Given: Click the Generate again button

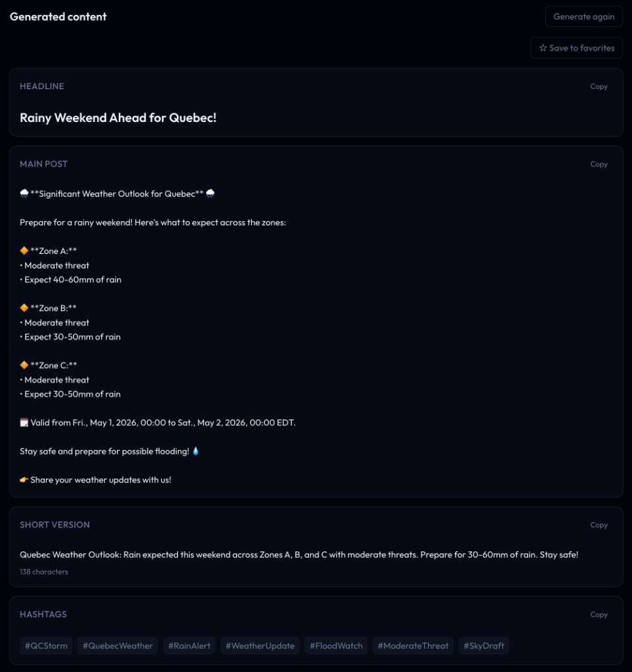Looking at the screenshot, I should point(583,16).
